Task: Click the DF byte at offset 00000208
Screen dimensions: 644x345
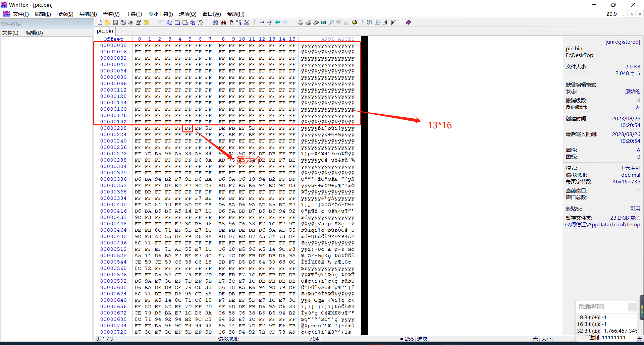Action: click(188, 128)
